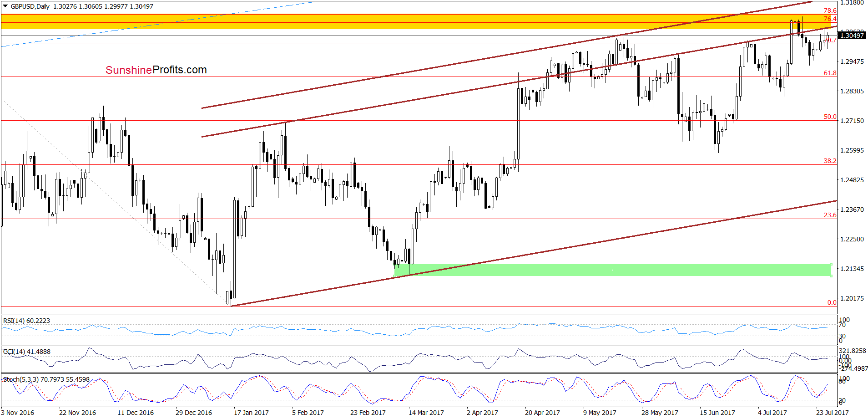This screenshot has width=868, height=419.
Task: Click the 15 Jun 2017 date label
Action: [717, 413]
